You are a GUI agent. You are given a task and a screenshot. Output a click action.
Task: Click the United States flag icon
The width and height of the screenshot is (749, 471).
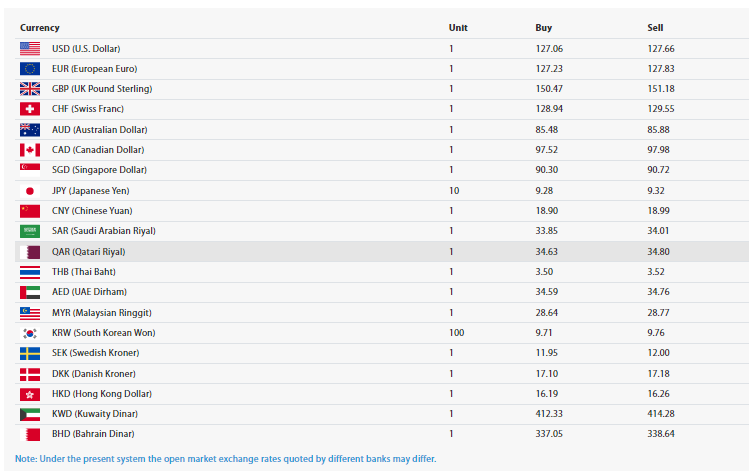30,48
